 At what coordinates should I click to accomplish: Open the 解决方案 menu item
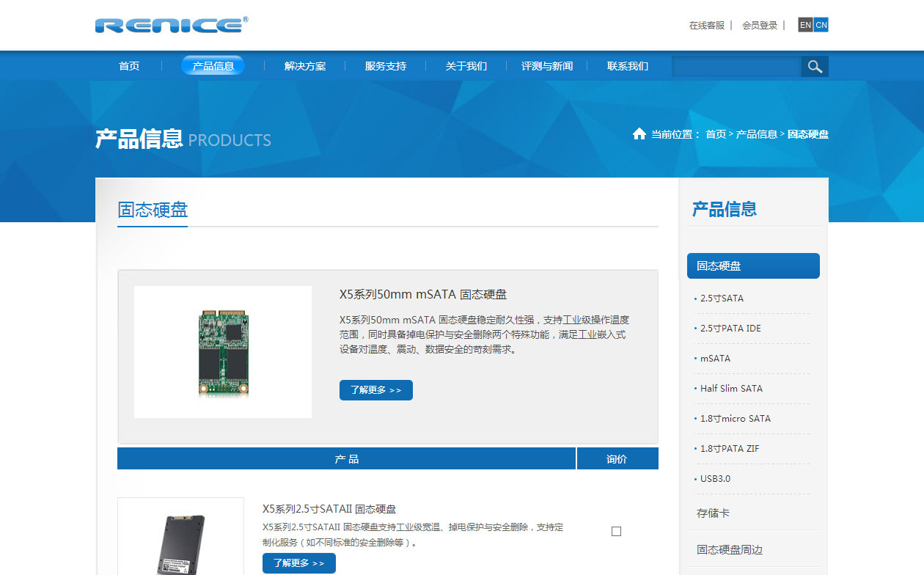pos(305,66)
